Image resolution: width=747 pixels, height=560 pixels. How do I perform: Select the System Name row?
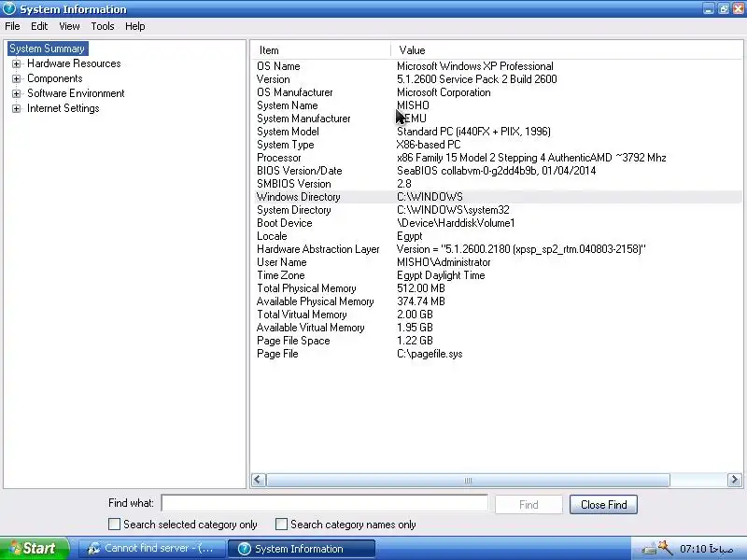click(498, 105)
